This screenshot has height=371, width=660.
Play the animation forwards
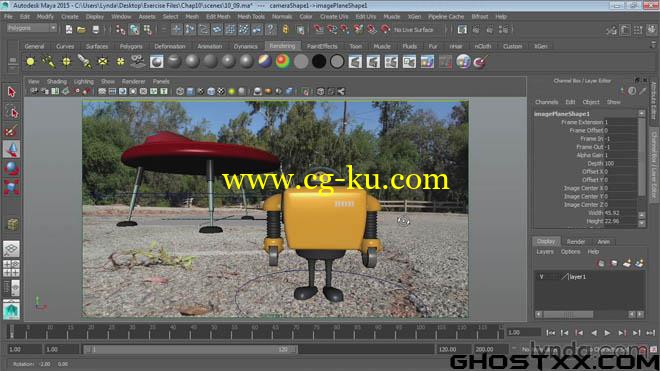607,333
